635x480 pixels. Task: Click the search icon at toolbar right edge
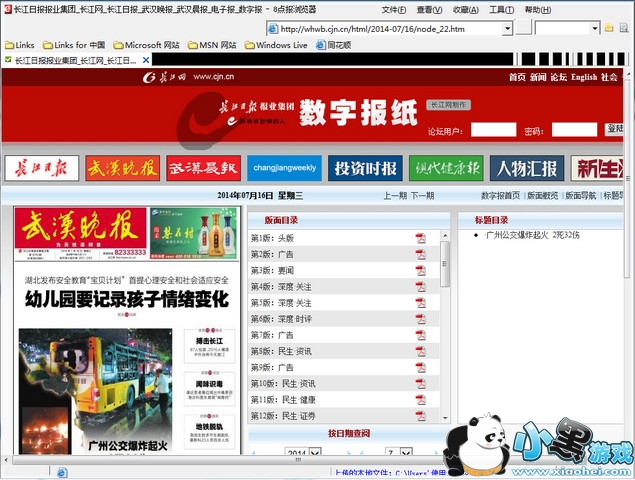pos(624,28)
